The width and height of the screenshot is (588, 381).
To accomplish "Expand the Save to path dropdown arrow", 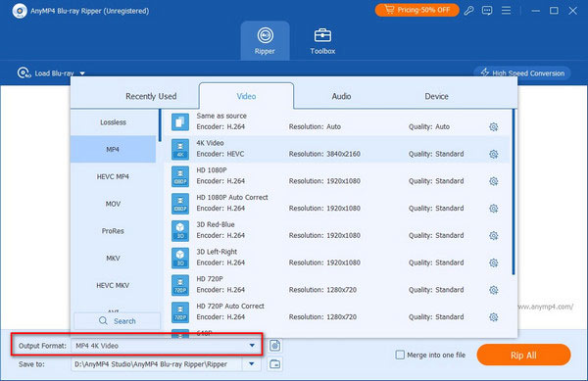I will pyautogui.click(x=252, y=363).
